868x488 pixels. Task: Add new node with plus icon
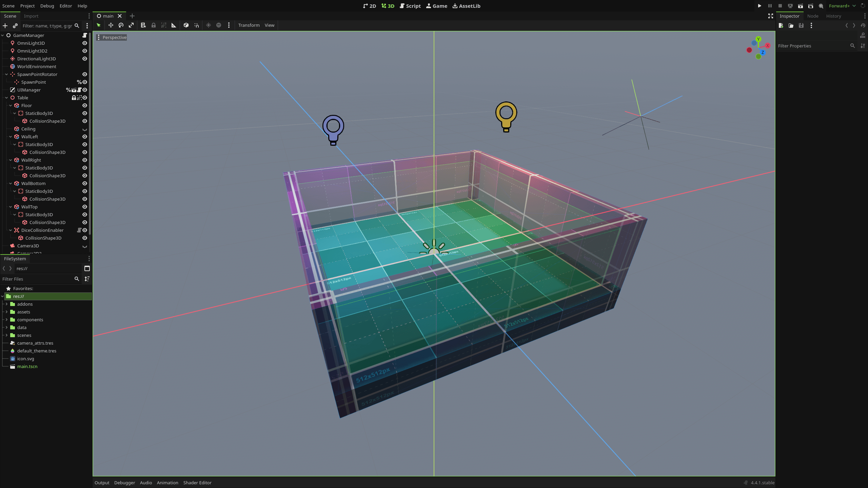point(5,26)
